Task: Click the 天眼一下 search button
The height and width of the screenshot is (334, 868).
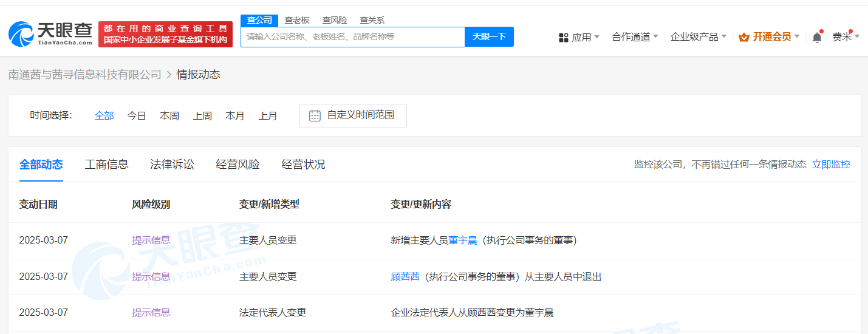Action: (x=489, y=36)
